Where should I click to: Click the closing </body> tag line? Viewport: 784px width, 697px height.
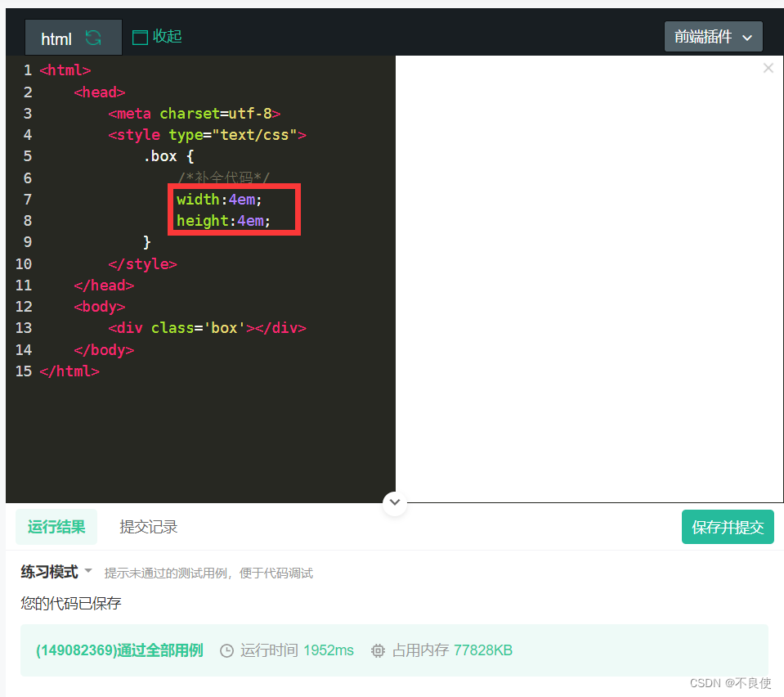pyautogui.click(x=104, y=350)
